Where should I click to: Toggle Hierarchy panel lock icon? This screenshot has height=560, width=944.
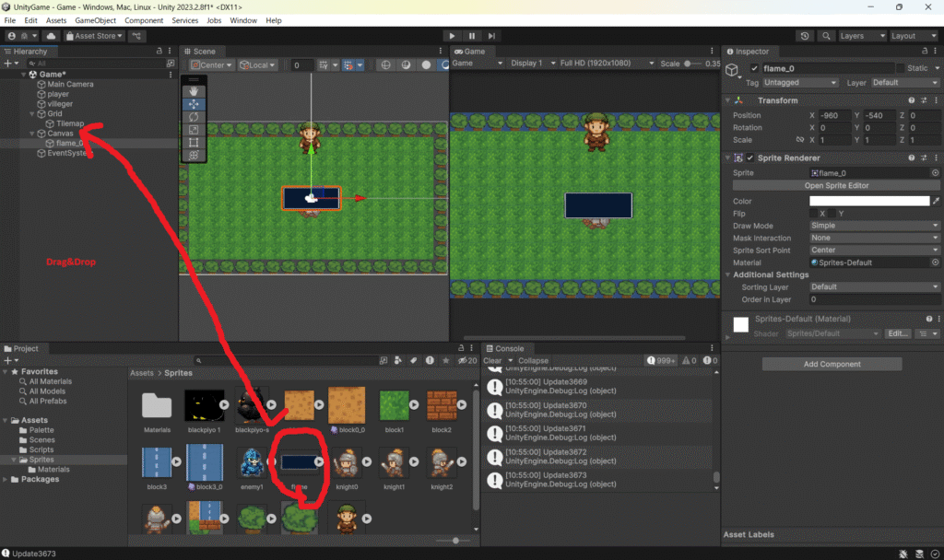(x=159, y=52)
